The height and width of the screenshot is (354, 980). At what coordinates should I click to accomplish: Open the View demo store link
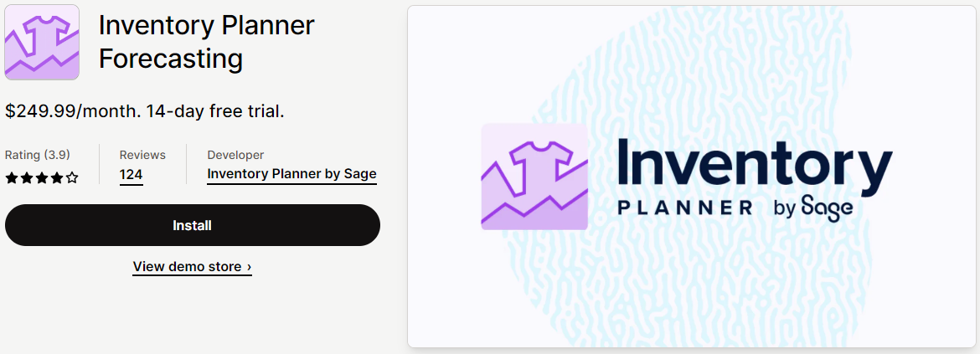click(x=193, y=267)
